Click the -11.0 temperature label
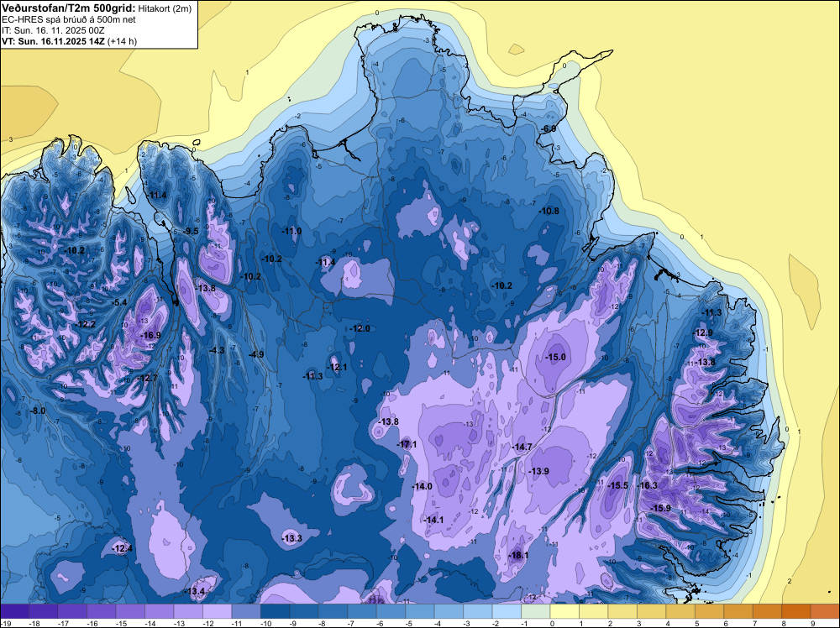840x628 pixels. pyautogui.click(x=291, y=231)
